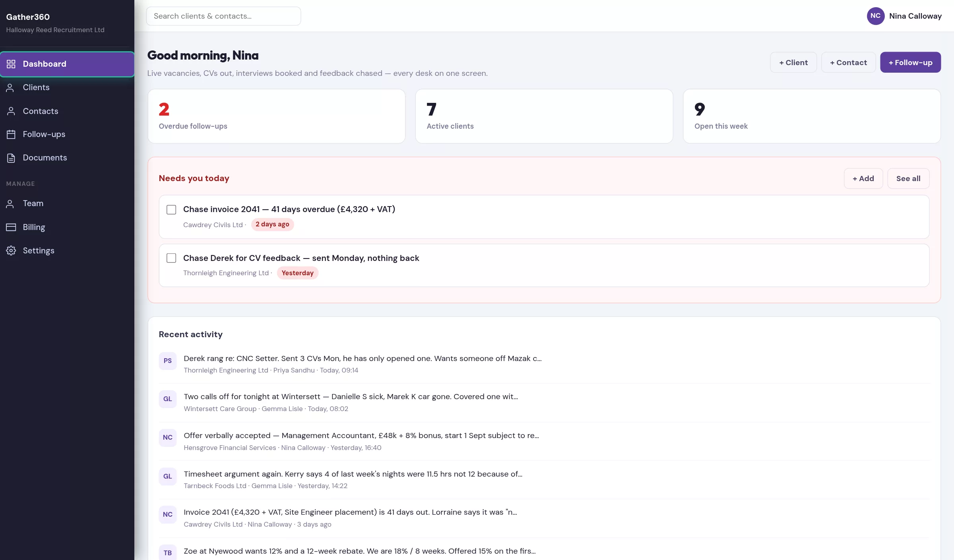Click Cawdrey Civils Ltd under invoice task

(x=213, y=225)
